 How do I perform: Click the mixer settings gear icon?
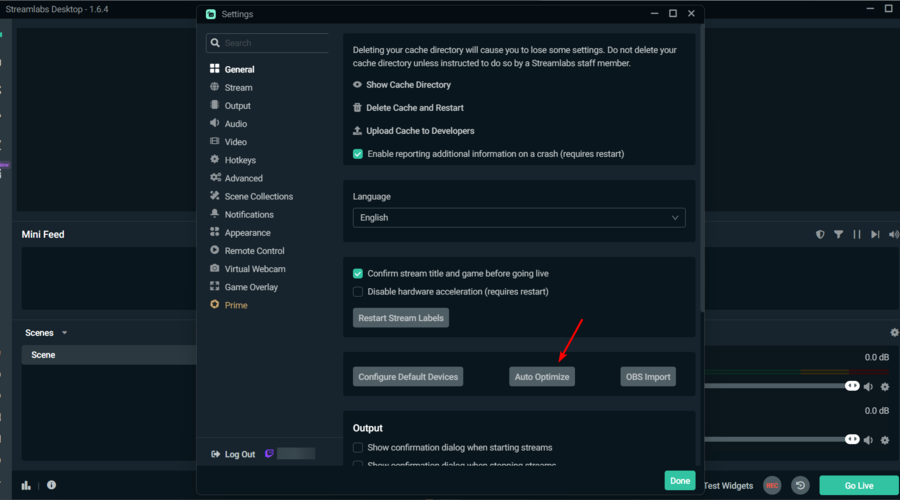[894, 332]
